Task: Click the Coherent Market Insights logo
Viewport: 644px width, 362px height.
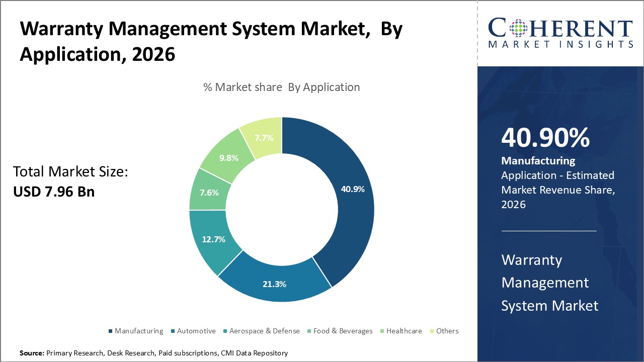Action: pos(559,30)
